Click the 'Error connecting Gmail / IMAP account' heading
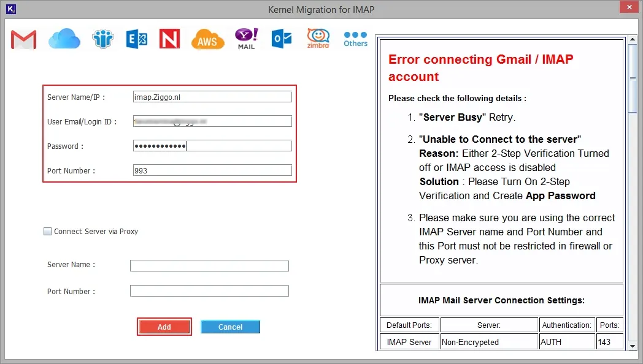This screenshot has width=643, height=364. pos(480,68)
